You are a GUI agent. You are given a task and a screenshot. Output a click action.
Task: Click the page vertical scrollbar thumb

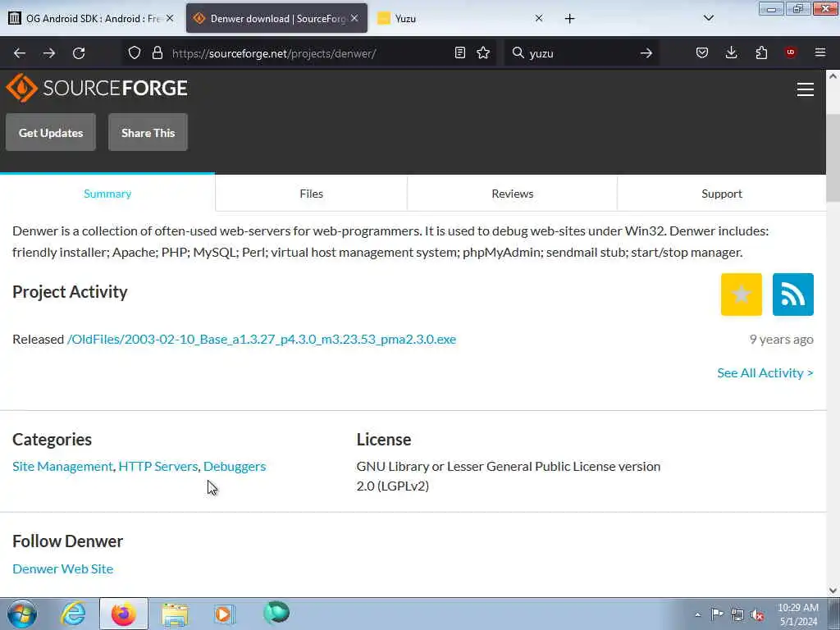pyautogui.click(x=833, y=158)
